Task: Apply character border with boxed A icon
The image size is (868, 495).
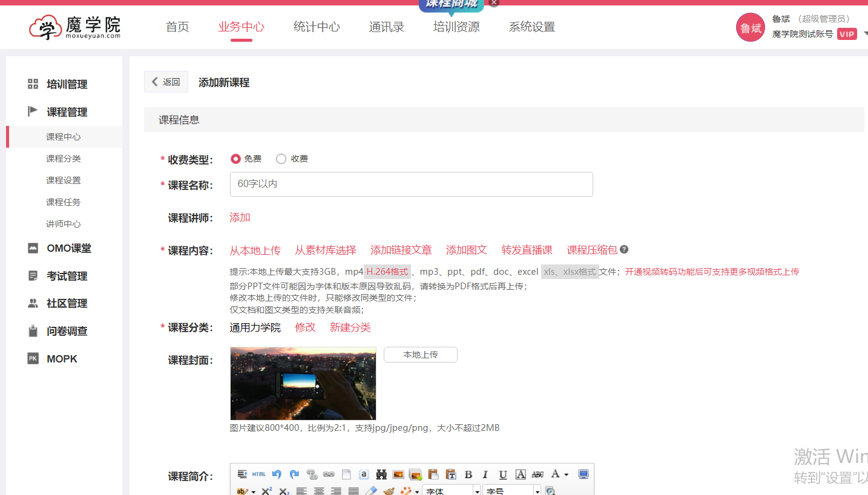Action: 521,474
